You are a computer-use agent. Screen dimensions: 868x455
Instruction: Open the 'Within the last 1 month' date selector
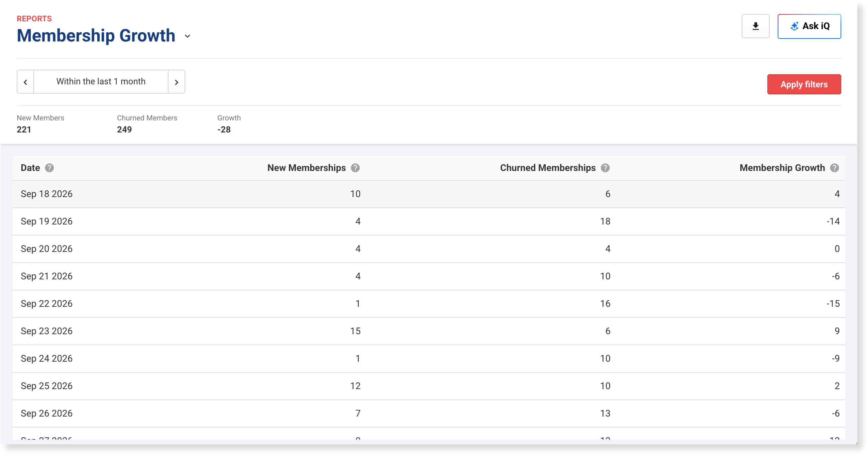click(x=101, y=82)
